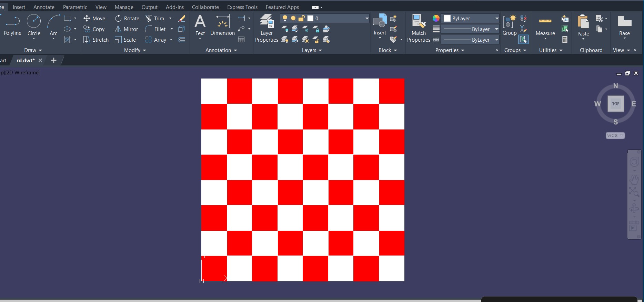The width and height of the screenshot is (644, 302).
Task: Toggle group selection on/off button
Action: 523,40
